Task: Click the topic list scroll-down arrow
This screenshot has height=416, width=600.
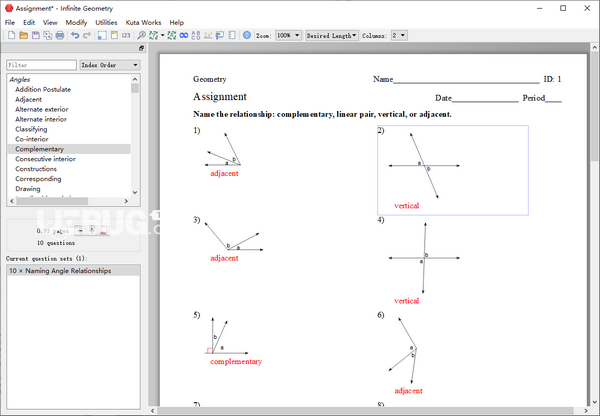Action: 135,193
